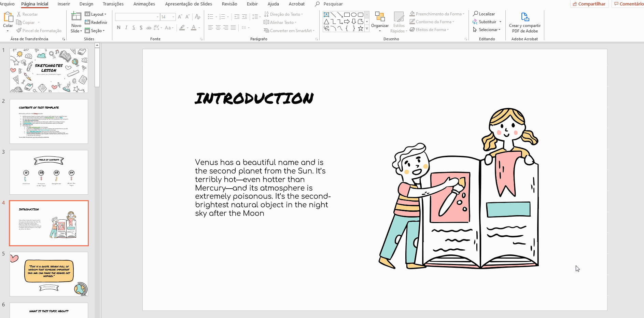Open the Seção dropdown
644x318 pixels.
coord(95,31)
